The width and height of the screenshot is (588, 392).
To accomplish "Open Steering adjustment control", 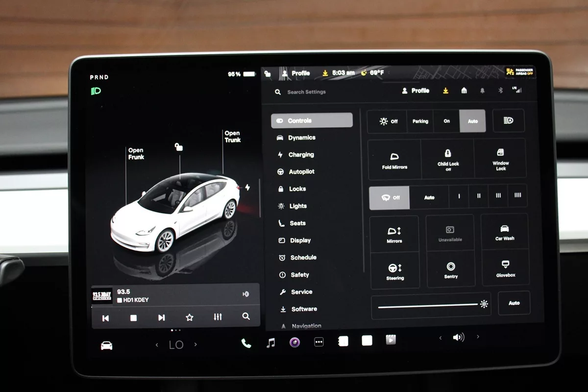I will pos(395,271).
